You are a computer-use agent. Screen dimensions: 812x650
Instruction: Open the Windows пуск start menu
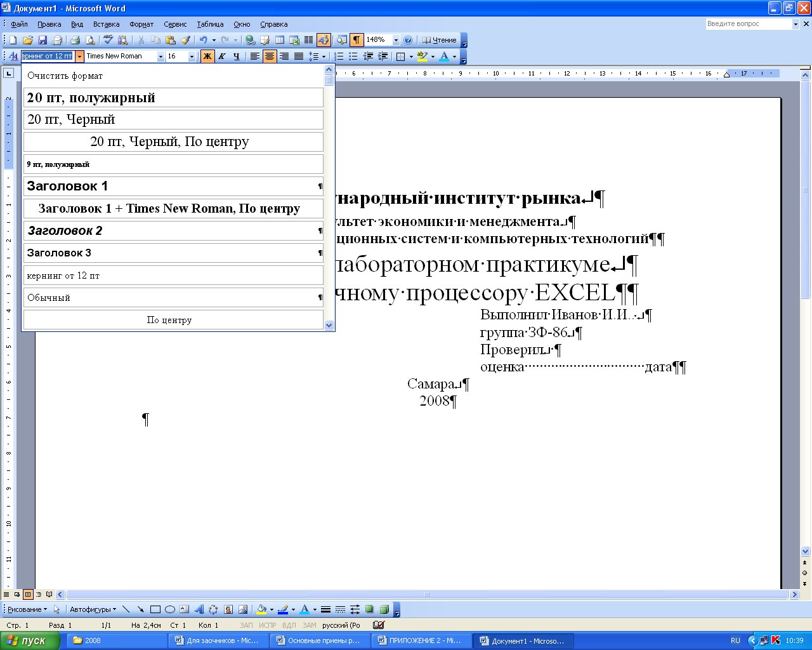(x=30, y=640)
